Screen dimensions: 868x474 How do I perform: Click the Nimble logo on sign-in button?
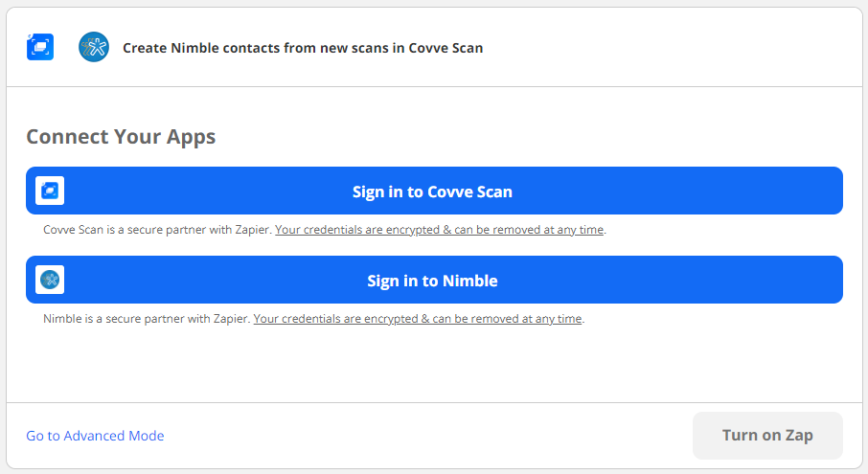[50, 280]
